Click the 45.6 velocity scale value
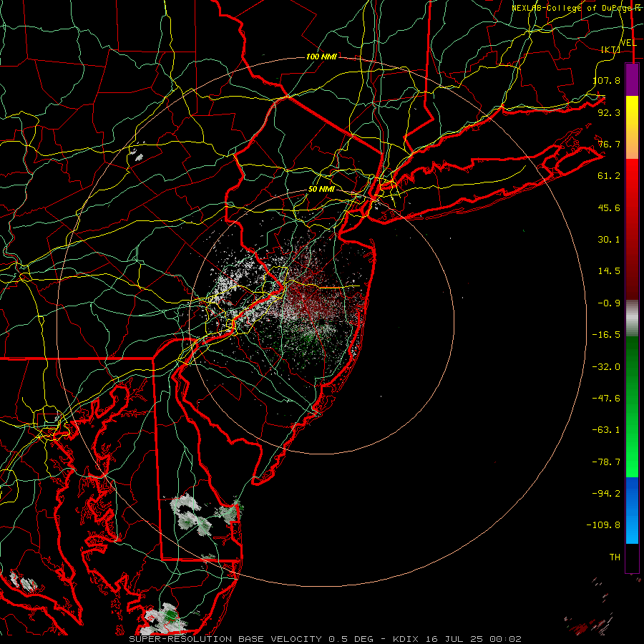 point(609,208)
